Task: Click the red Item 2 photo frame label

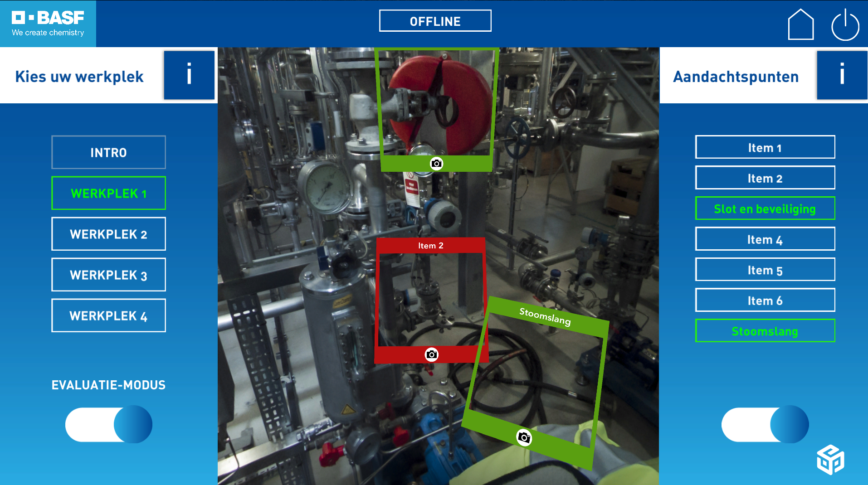Action: [x=430, y=246]
